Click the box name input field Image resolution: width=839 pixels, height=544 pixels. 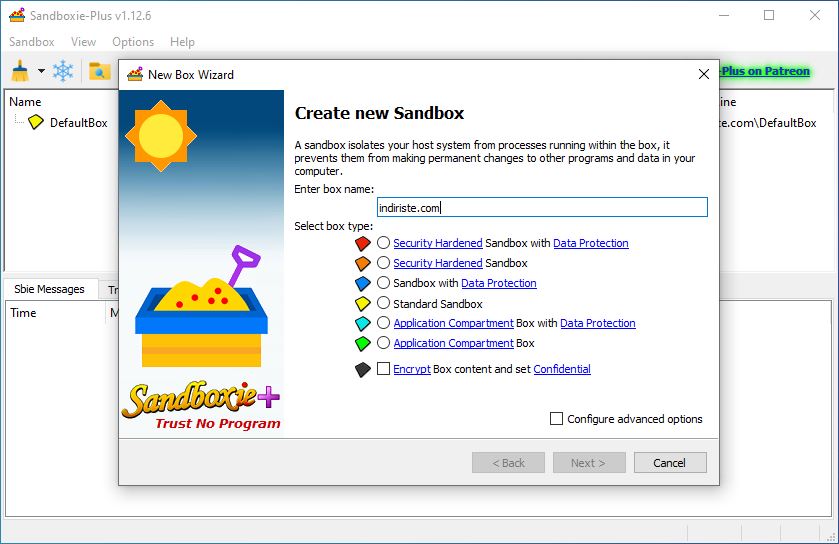pyautogui.click(x=542, y=207)
